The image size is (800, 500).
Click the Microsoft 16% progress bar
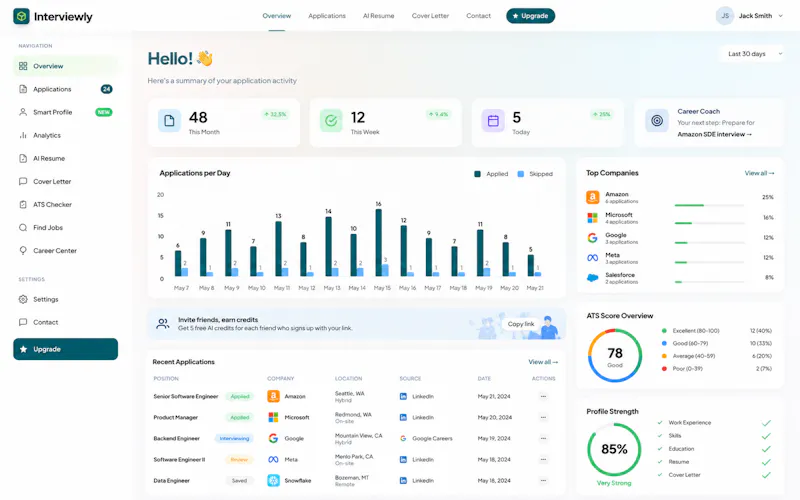coord(709,223)
